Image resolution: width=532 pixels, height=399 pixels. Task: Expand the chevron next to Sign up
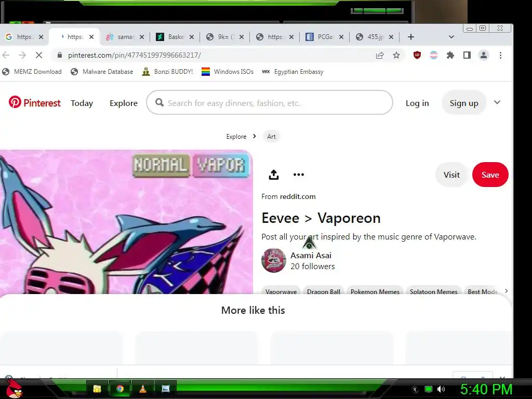[497, 102]
